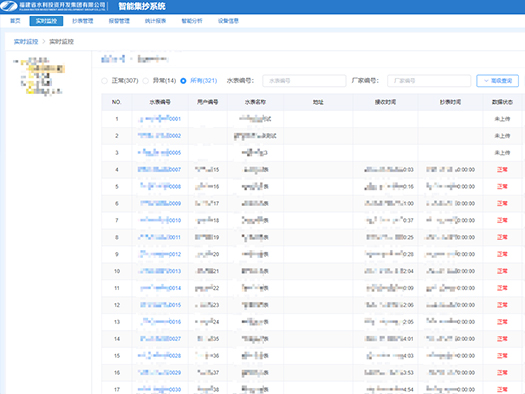Screen dimensions: 525x394
Task: Click row number 12 in NO. column
Action: 117,305
